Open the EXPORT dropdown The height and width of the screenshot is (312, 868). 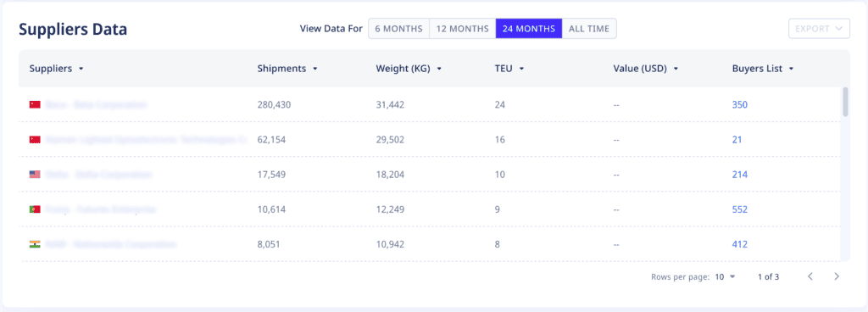pyautogui.click(x=820, y=29)
